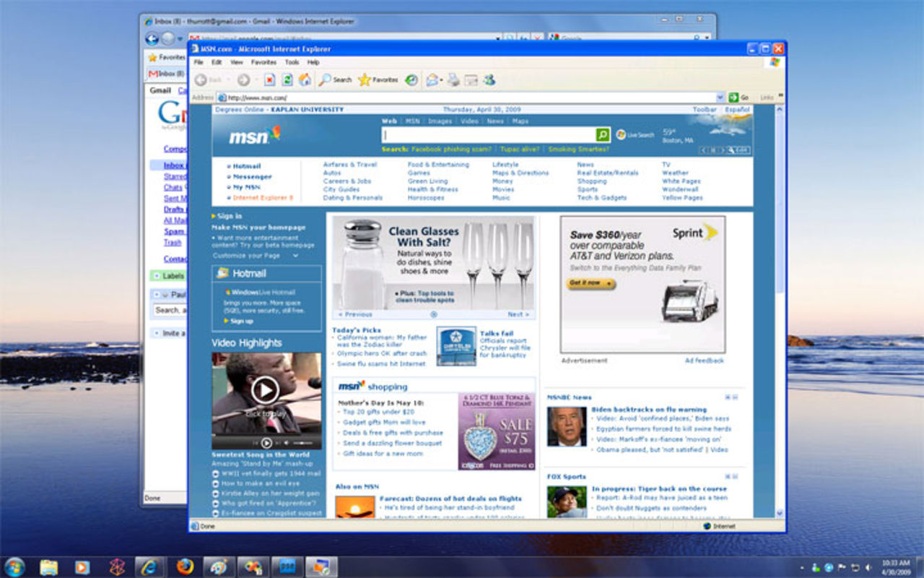Open the Mail envelope toolbar icon
Screen dimensions: 924x578
pyautogui.click(x=432, y=80)
